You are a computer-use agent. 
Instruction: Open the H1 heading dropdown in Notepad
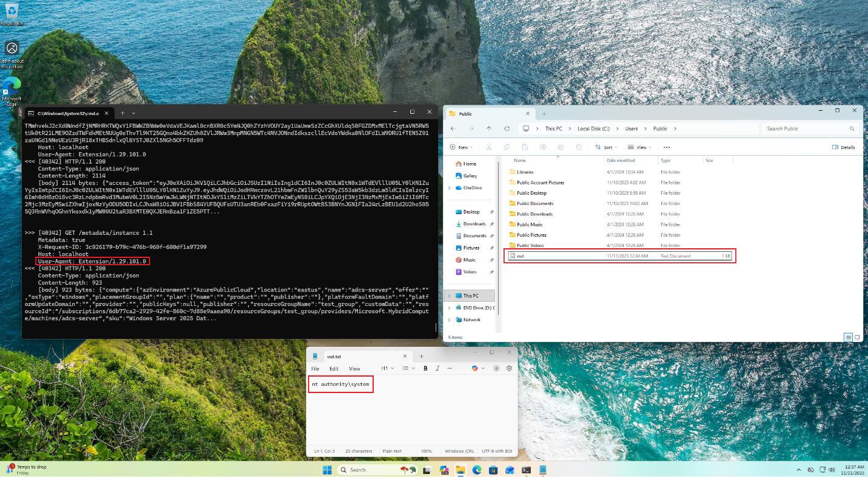coord(388,369)
